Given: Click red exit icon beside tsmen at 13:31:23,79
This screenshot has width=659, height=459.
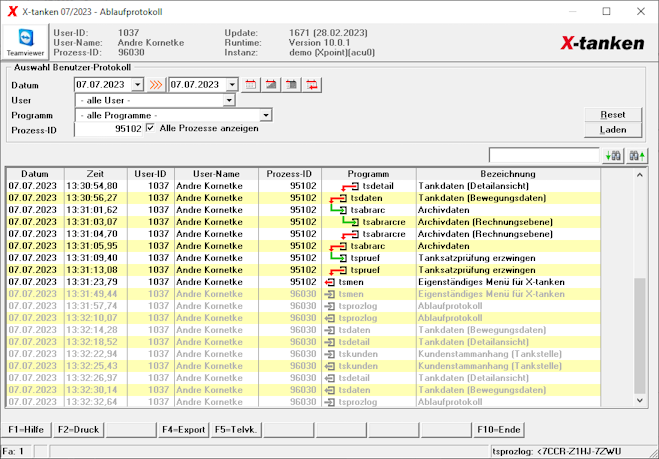Looking at the screenshot, I should [x=330, y=282].
